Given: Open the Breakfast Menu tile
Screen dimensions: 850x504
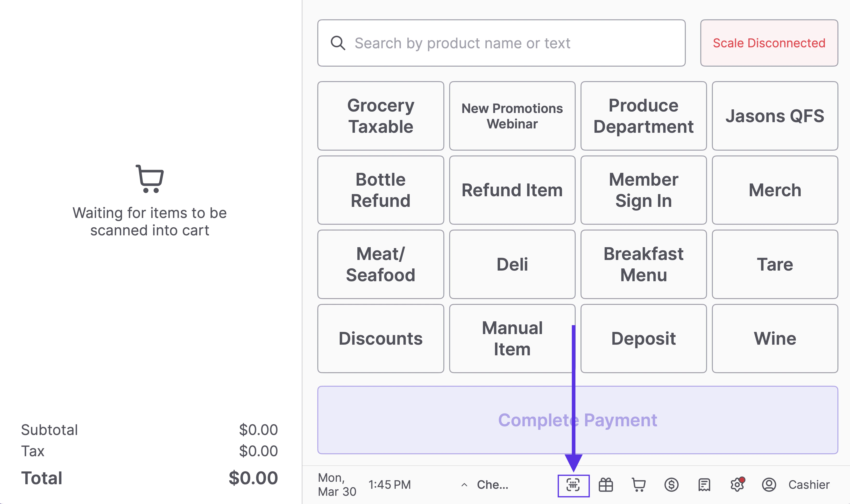Looking at the screenshot, I should [x=644, y=264].
